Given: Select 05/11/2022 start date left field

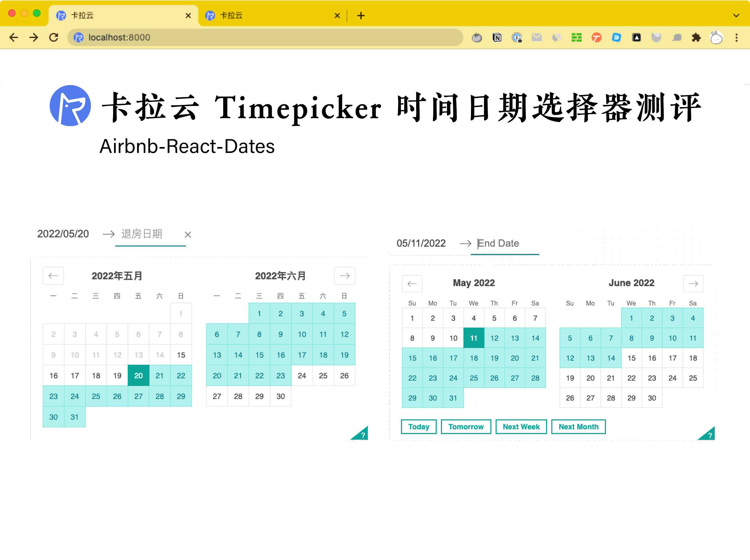Looking at the screenshot, I should (x=421, y=243).
